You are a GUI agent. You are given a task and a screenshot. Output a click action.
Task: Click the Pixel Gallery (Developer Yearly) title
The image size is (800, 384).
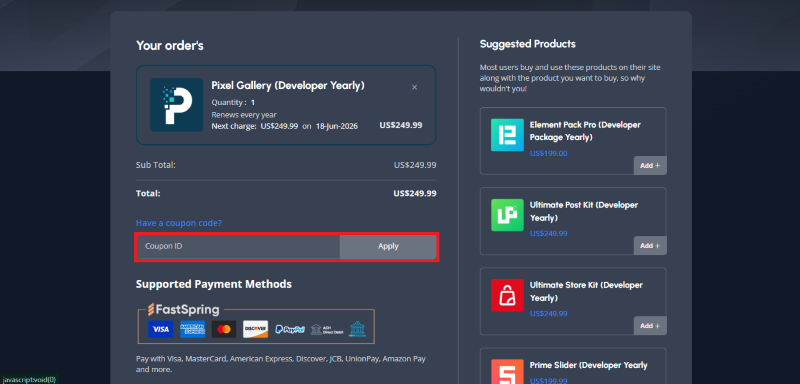(288, 86)
